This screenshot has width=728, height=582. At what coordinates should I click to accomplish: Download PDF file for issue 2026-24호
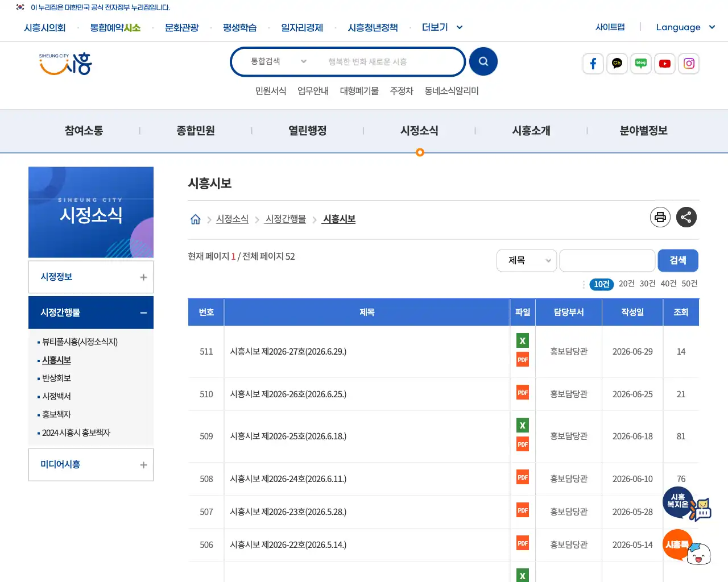click(x=523, y=477)
